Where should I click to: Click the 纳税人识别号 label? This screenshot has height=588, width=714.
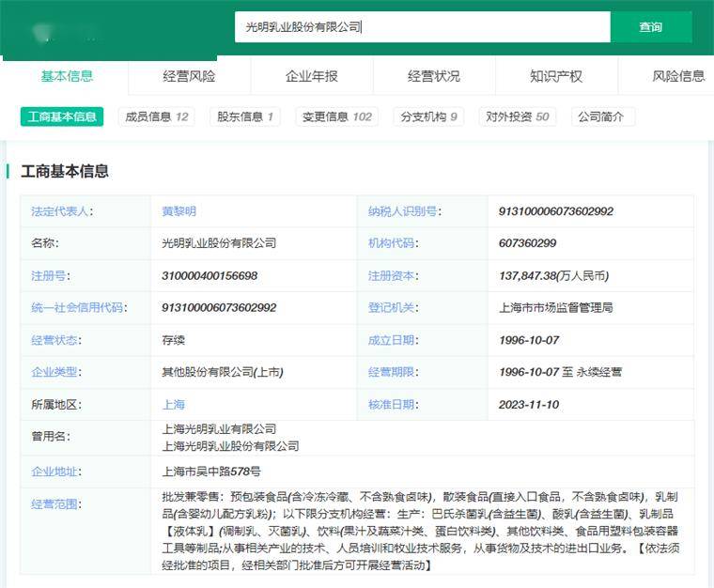pyautogui.click(x=405, y=211)
